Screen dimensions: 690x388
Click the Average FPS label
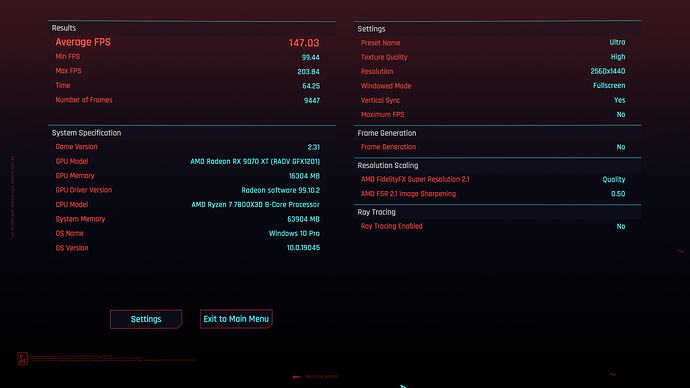point(83,42)
